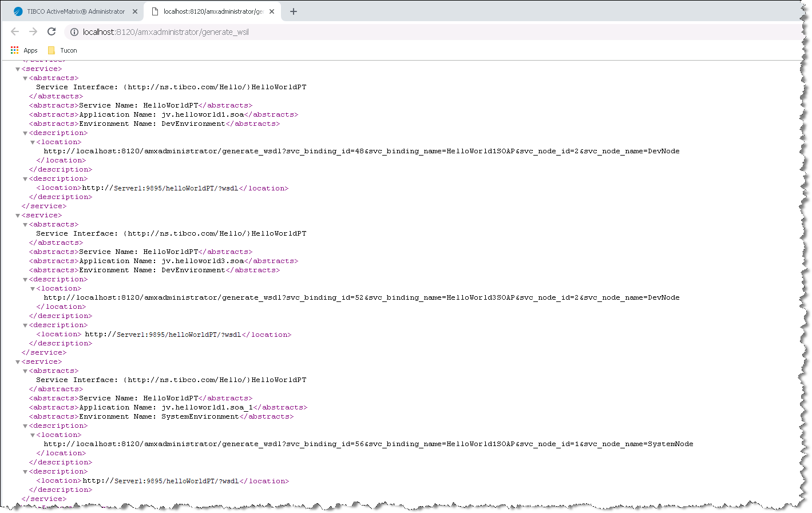
Task: Collapse abstracts node of the jv.helloworld1.soa_1 service
Action: (25, 371)
